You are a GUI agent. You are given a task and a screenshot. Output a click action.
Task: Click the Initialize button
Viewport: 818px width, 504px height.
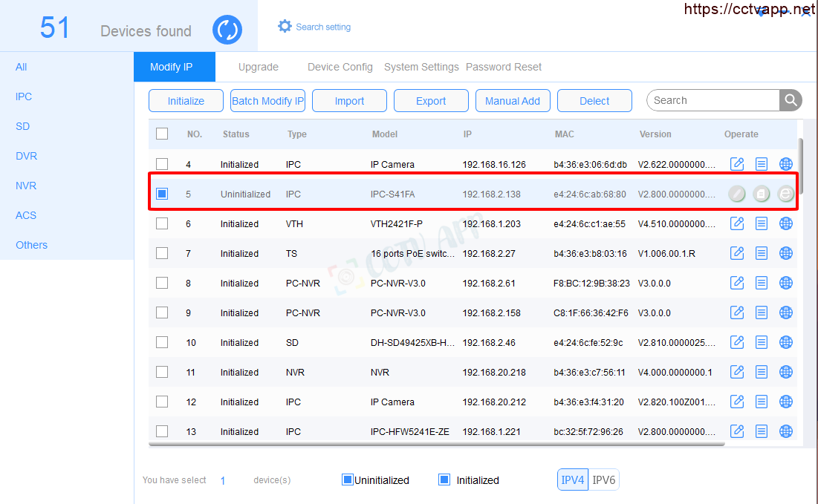pyautogui.click(x=186, y=101)
